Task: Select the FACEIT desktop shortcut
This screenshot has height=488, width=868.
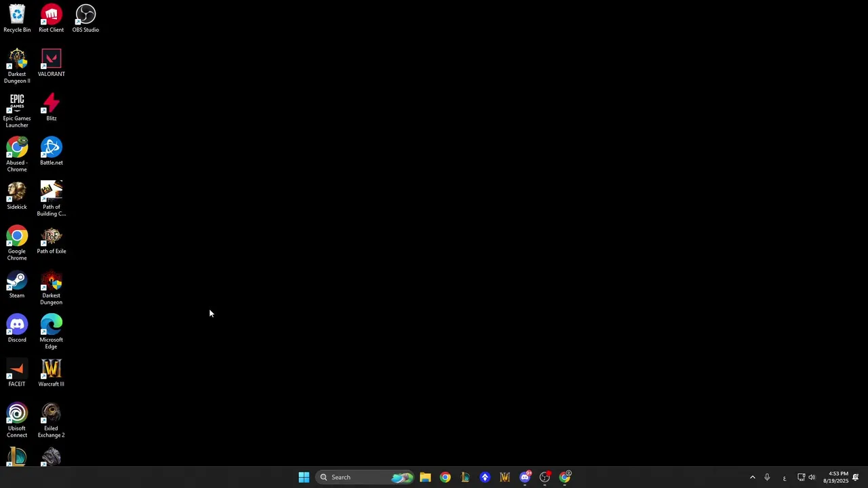Action: [x=17, y=373]
